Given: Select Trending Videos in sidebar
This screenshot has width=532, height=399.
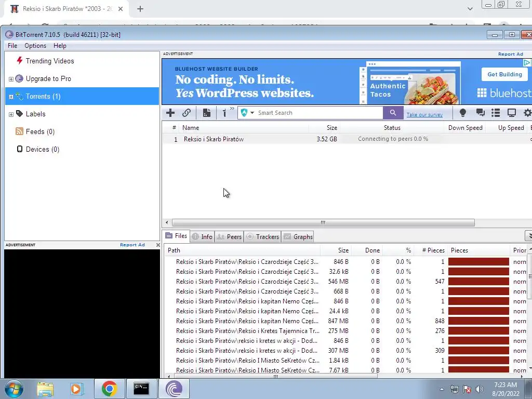Looking at the screenshot, I should [x=49, y=61].
